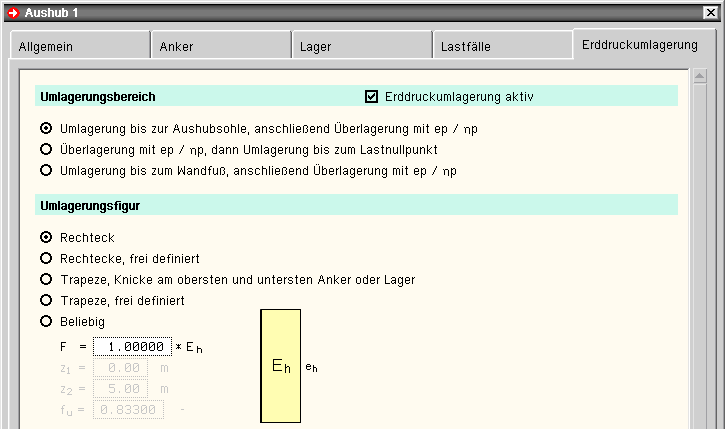Switch to the Allgemein tab
This screenshot has width=725, height=429.
click(x=78, y=47)
